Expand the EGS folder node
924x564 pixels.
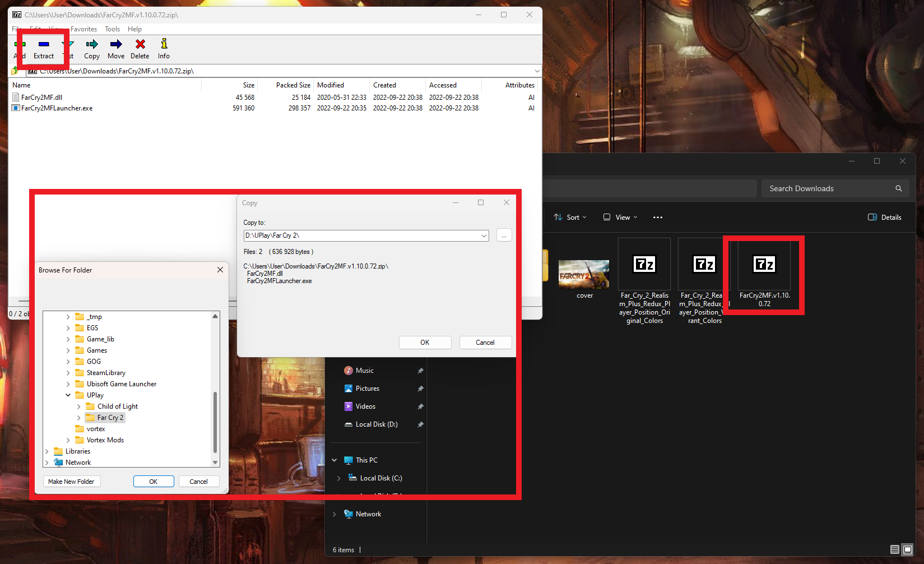[68, 328]
